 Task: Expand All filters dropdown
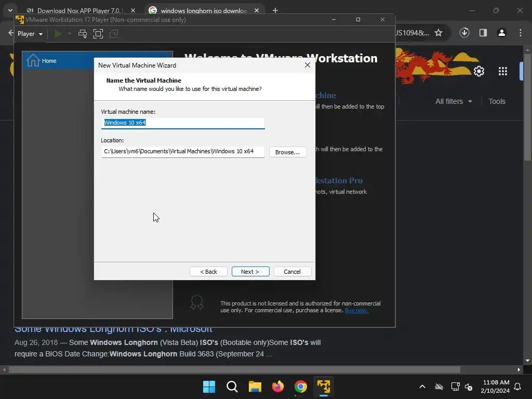(454, 101)
